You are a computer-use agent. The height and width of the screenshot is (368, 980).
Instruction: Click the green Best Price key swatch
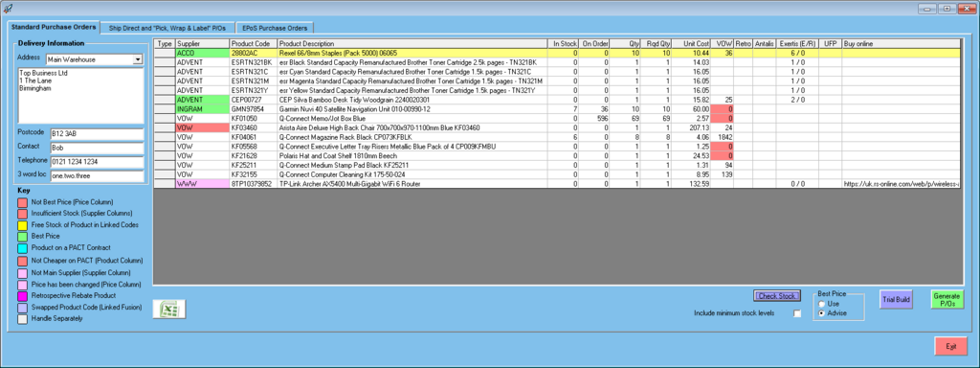coord(23,237)
